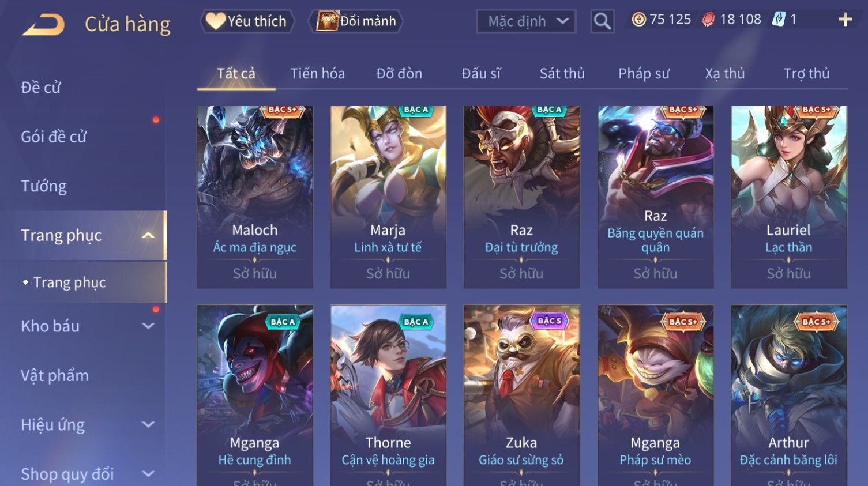
Task: Select the Lauriel Lạc thần skin card
Action: (x=788, y=197)
